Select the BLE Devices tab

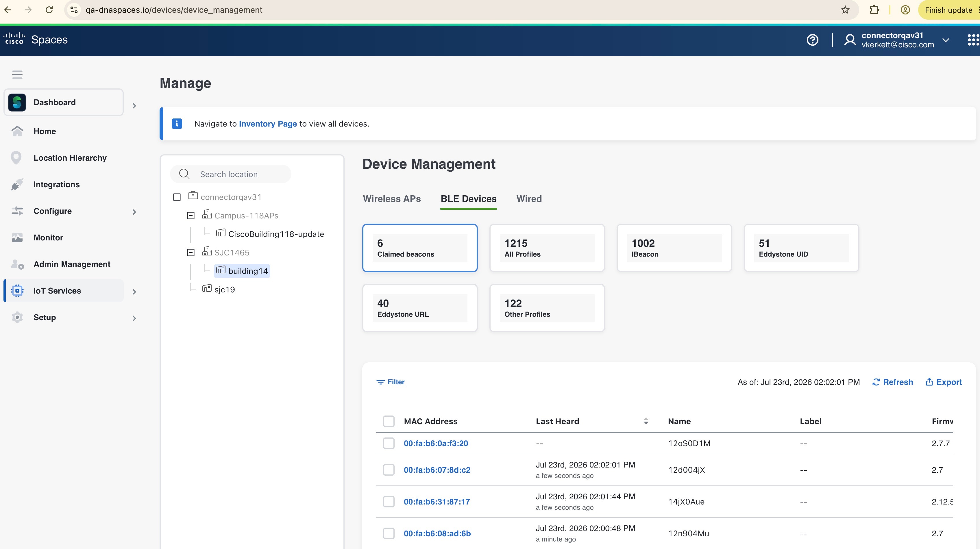click(x=468, y=199)
